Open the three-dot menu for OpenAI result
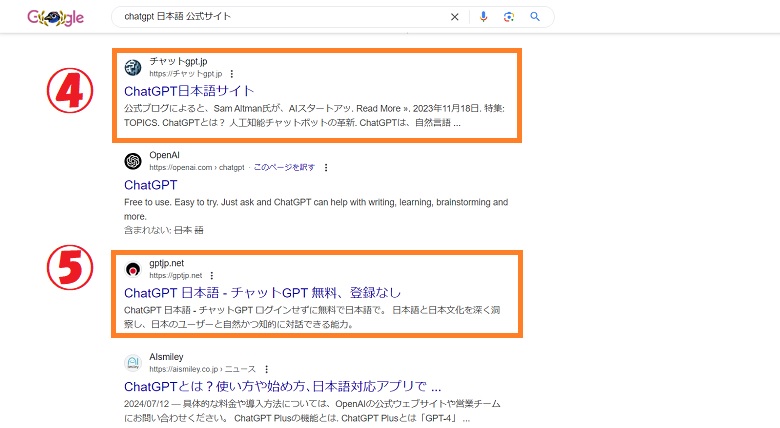This screenshot has width=780, height=428. pos(326,168)
